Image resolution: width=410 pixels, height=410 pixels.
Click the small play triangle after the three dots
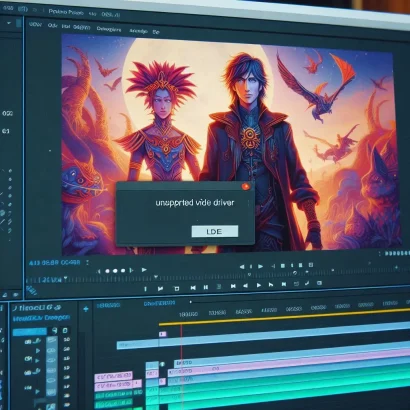(144, 269)
